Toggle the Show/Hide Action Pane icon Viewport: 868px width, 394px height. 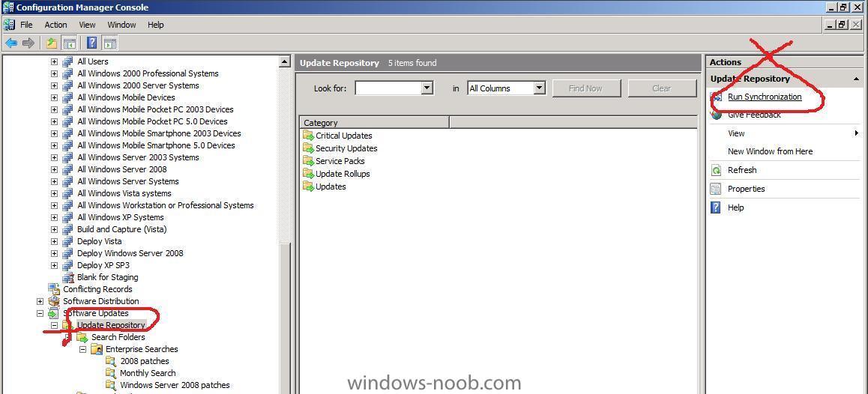109,43
